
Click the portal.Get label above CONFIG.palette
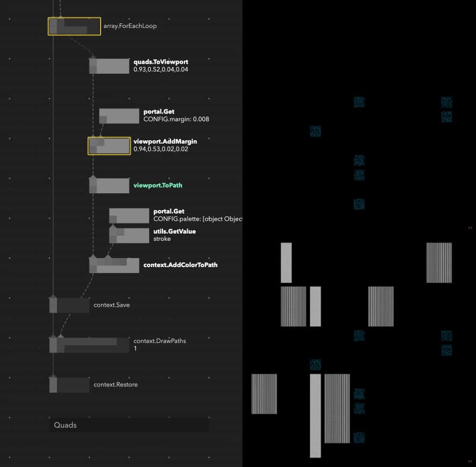tap(169, 211)
